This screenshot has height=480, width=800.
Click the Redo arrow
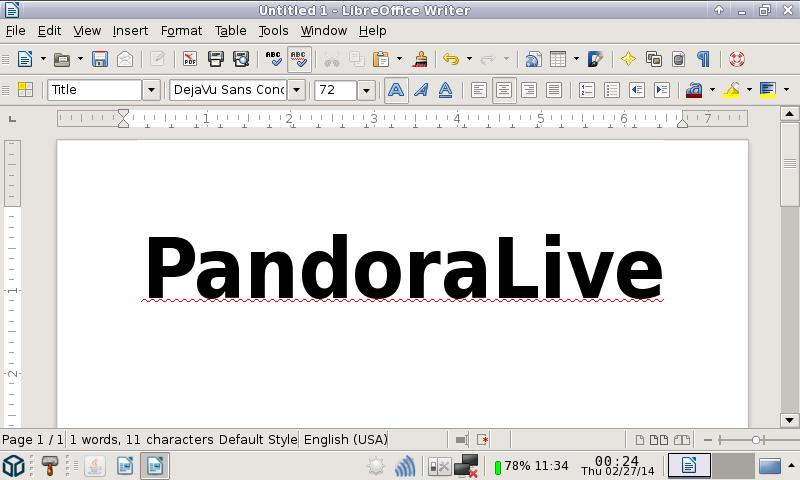point(488,59)
